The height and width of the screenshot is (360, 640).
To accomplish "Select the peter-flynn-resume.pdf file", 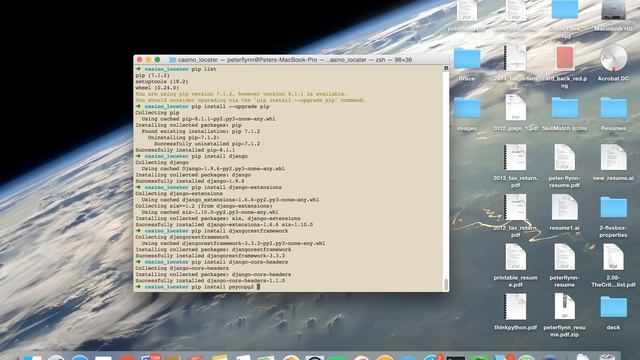I will pyautogui.click(x=564, y=158).
